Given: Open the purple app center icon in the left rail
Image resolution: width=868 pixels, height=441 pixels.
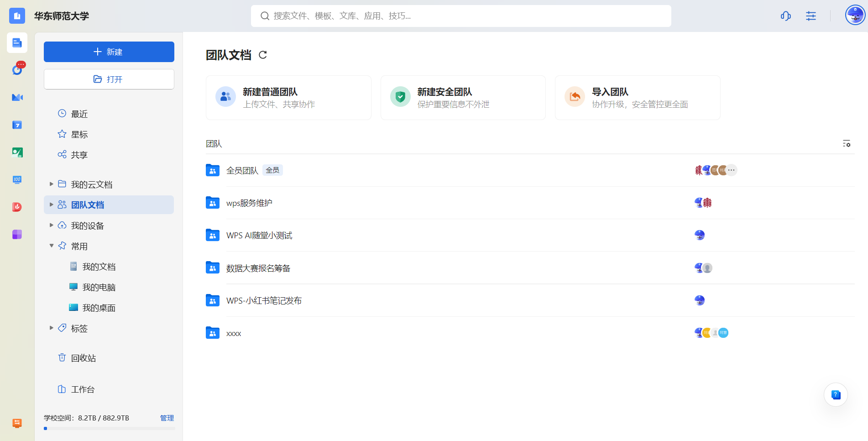Looking at the screenshot, I should coord(17,234).
